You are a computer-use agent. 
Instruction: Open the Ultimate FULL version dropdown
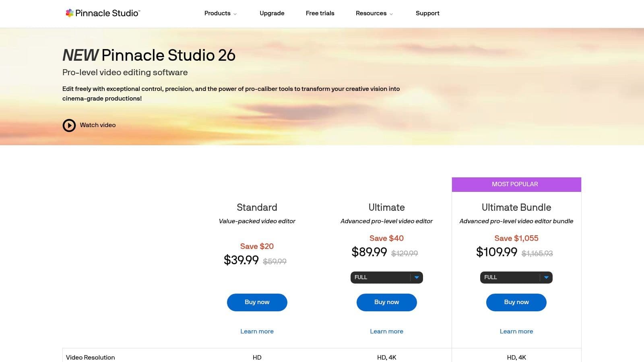click(x=386, y=278)
